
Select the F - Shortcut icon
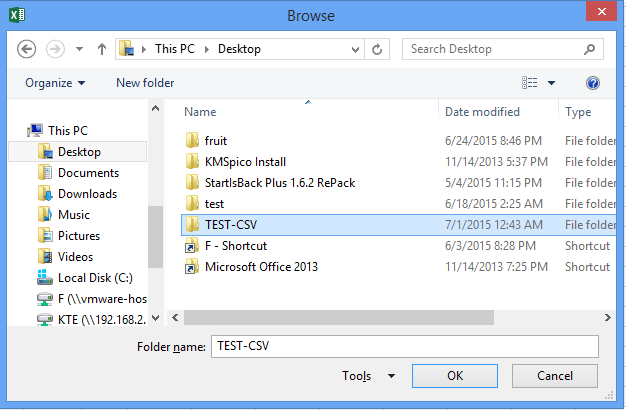click(x=193, y=246)
